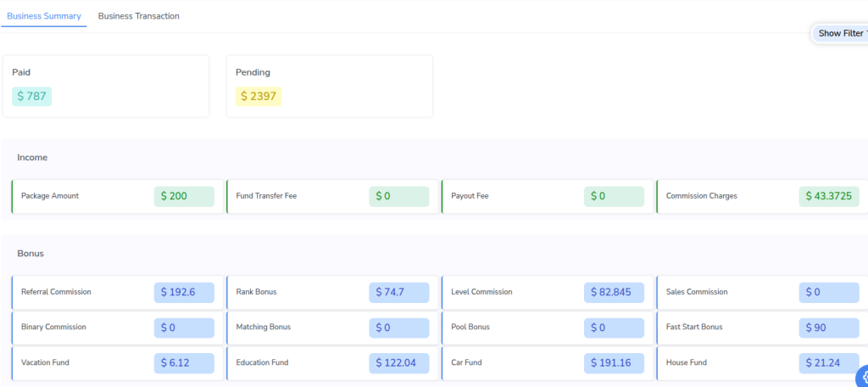Click the Pending amount $ 2397 badge
This screenshot has height=387, width=868.
click(x=259, y=96)
